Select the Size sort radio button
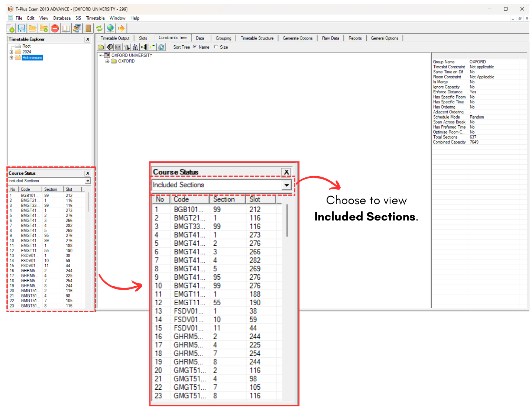The image size is (532, 409). pos(216,47)
